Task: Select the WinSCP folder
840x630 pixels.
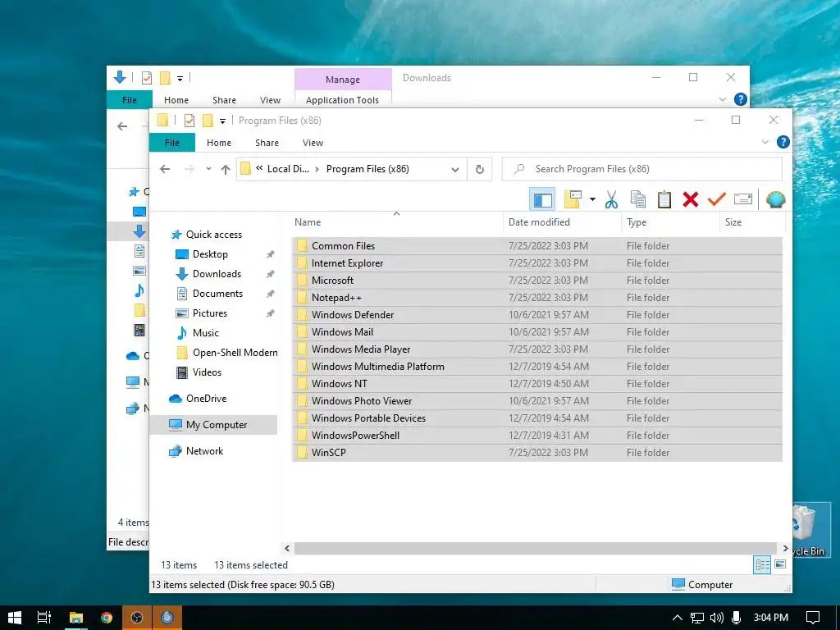Action: click(x=536, y=453)
